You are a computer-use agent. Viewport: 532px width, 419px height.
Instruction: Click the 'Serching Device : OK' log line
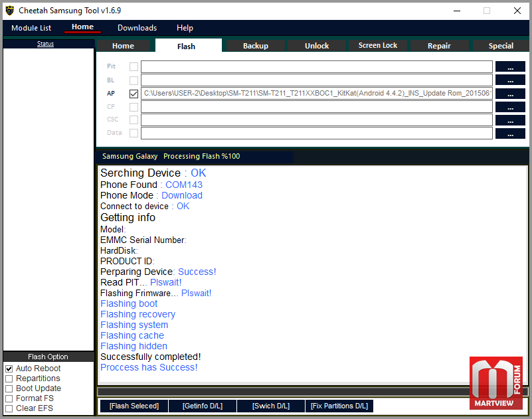point(153,173)
